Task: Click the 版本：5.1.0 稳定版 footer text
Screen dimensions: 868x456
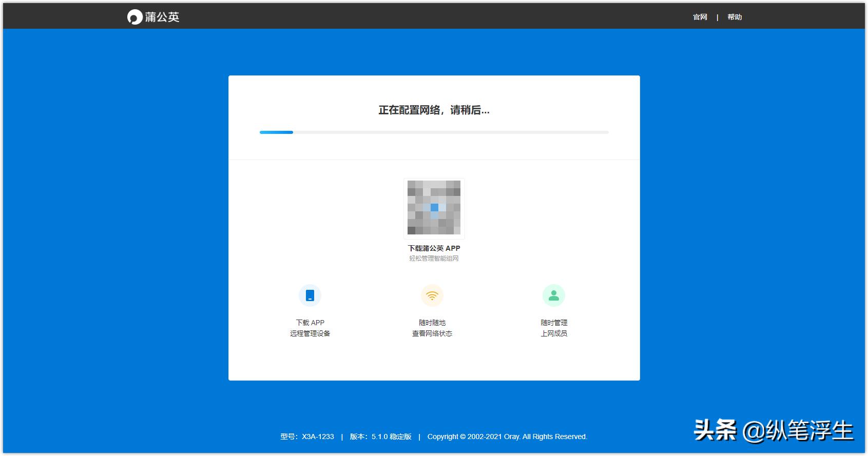Action: 381,437
